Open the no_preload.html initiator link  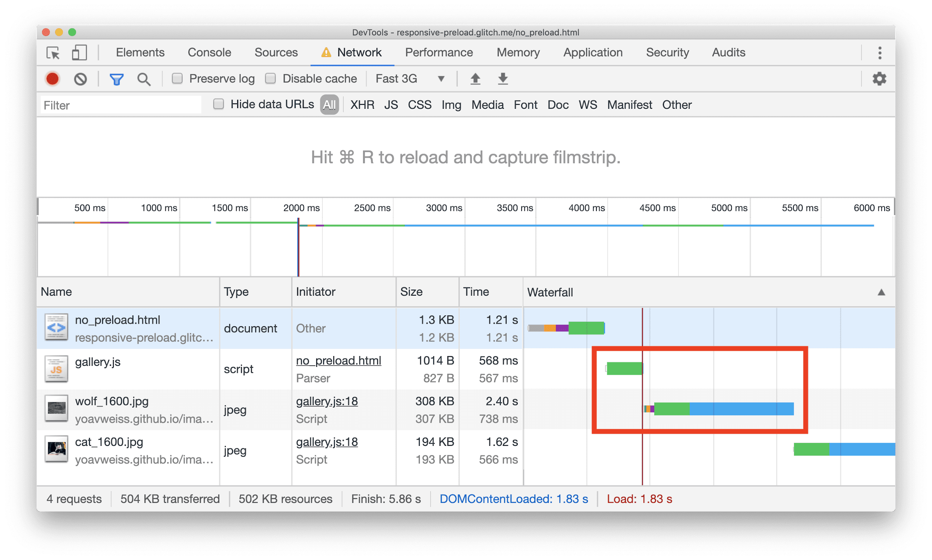[334, 360]
